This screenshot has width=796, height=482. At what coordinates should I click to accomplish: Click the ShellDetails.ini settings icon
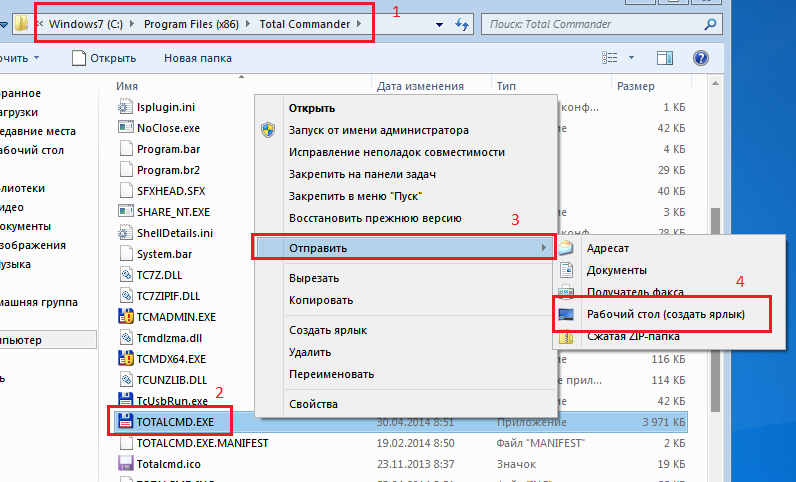click(x=125, y=233)
